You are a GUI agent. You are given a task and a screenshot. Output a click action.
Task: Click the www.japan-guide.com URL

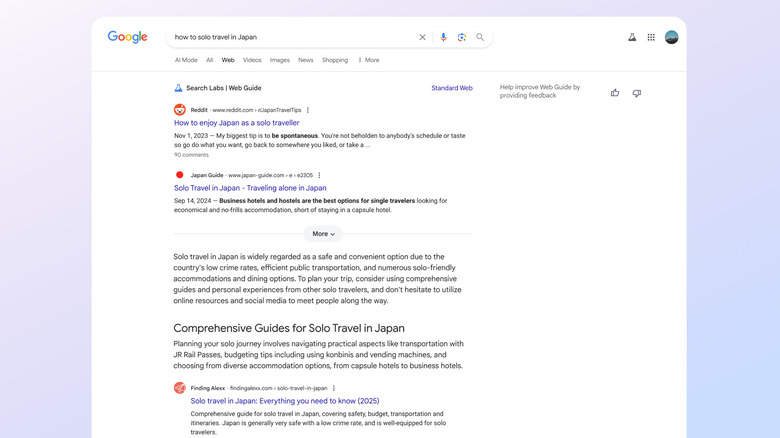[x=270, y=175]
